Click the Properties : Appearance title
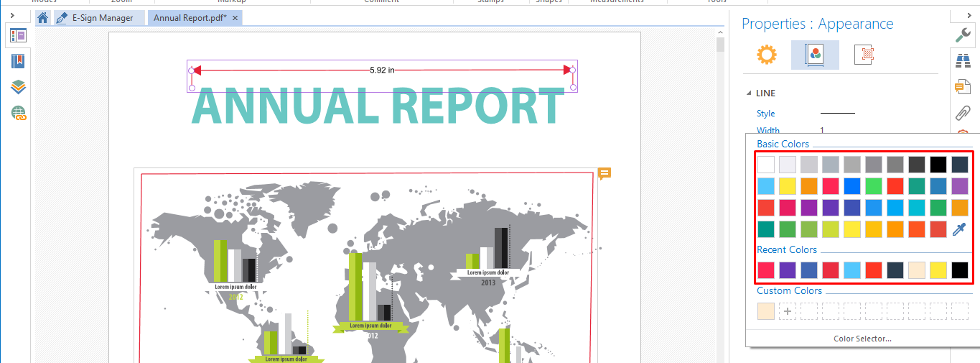This screenshot has width=980, height=363. coord(818,24)
